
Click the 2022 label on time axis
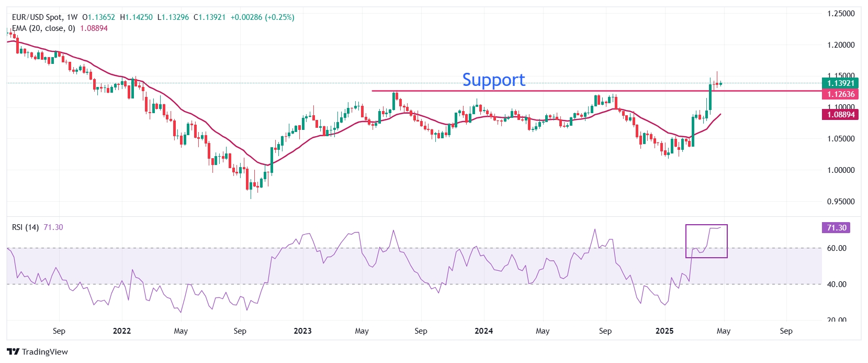[x=122, y=331]
